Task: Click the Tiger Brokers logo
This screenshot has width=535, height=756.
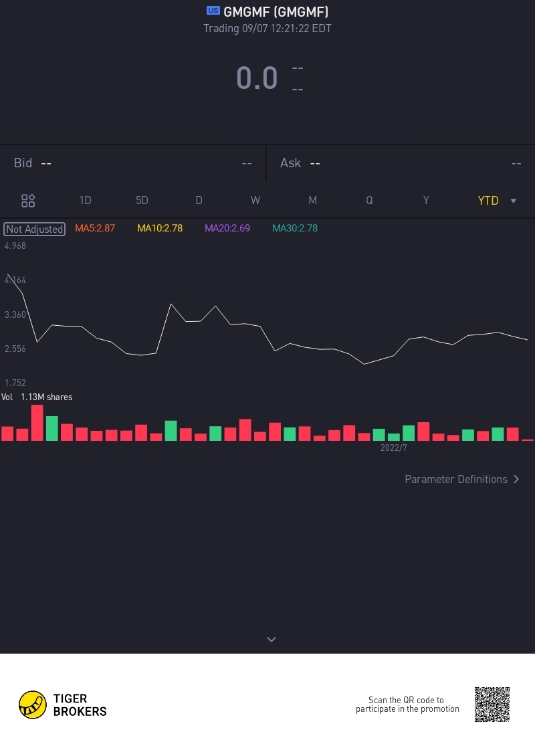Action: coord(63,704)
